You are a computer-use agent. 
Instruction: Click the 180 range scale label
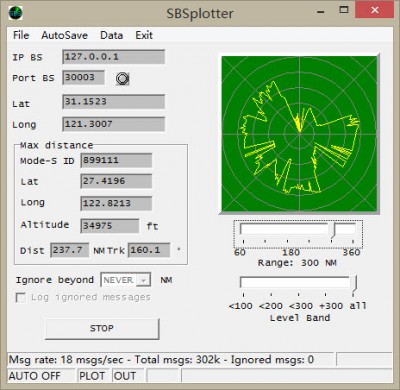click(291, 252)
